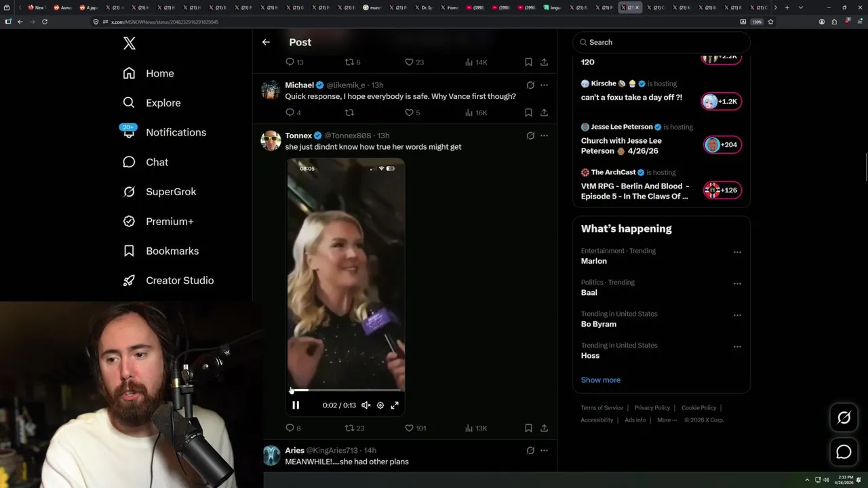The height and width of the screenshot is (488, 868).
Task: Click the video progress bar
Action: tap(346, 390)
